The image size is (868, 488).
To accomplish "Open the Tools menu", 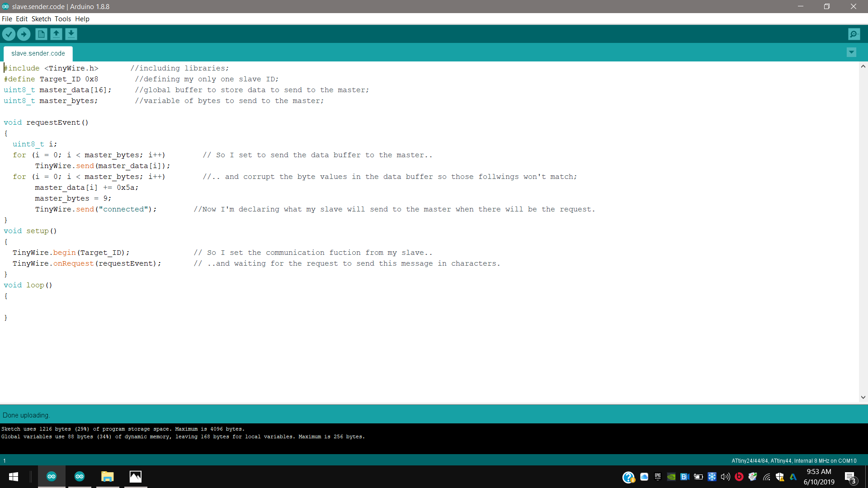I will (x=63, y=19).
